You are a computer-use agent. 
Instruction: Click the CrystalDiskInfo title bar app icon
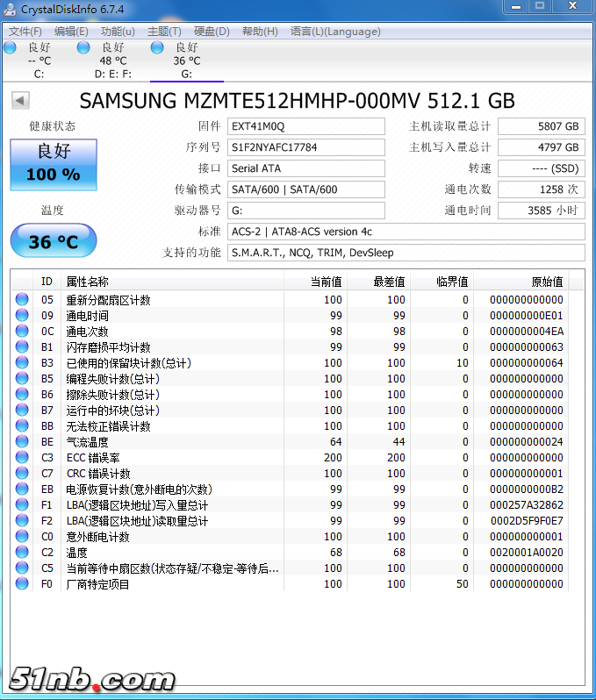click(x=12, y=9)
